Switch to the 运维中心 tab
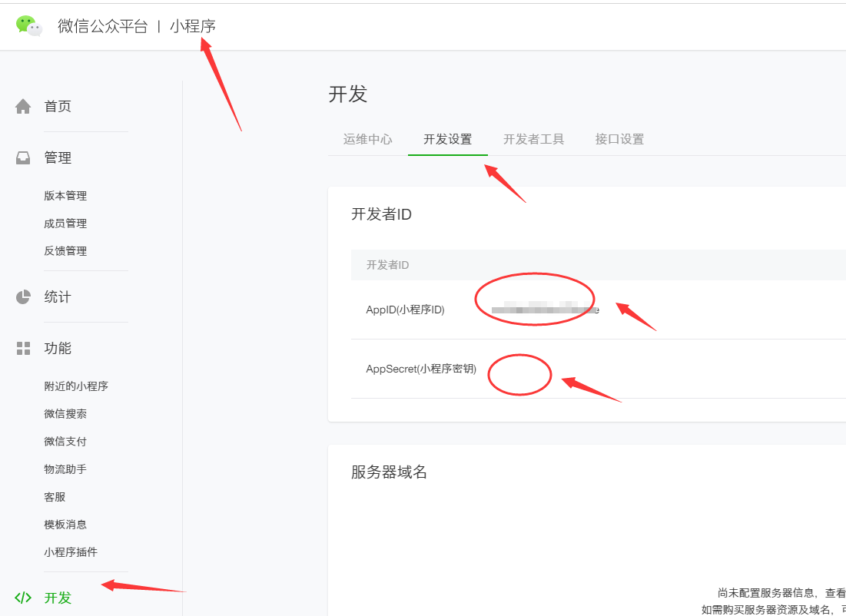Viewport: 846px width, 616px height. (x=367, y=139)
